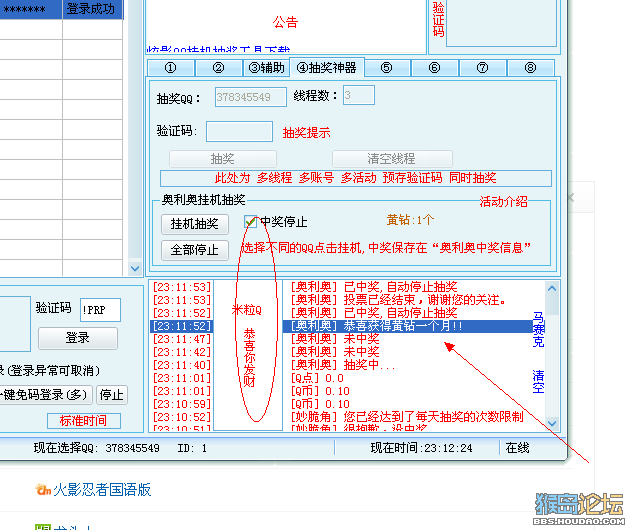This screenshot has width=630, height=530.
Task: Click the 清空线程 button
Action: (x=392, y=159)
